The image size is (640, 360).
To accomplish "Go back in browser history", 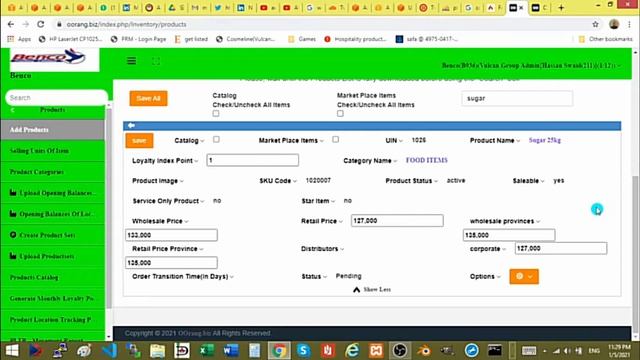I will (11, 24).
